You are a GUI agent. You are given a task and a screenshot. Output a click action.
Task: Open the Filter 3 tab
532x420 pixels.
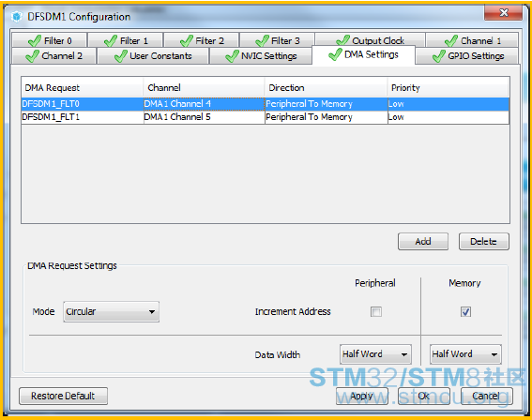(x=277, y=40)
